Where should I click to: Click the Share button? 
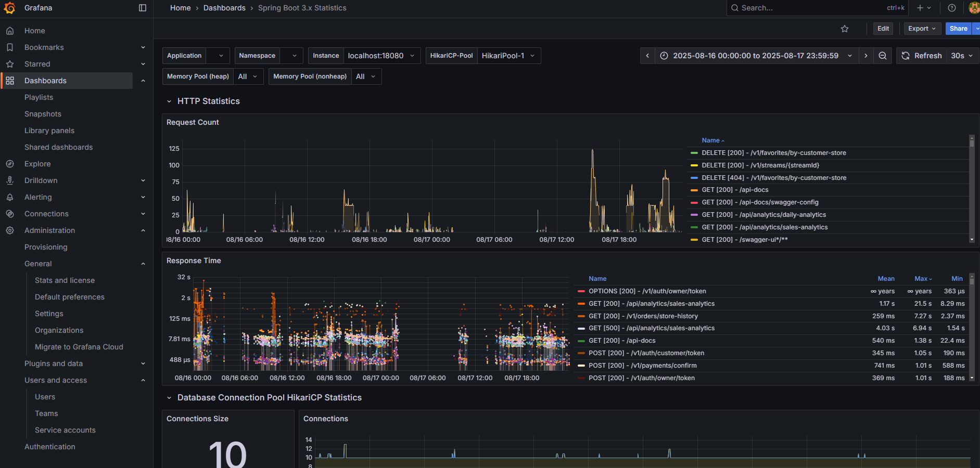click(958, 29)
